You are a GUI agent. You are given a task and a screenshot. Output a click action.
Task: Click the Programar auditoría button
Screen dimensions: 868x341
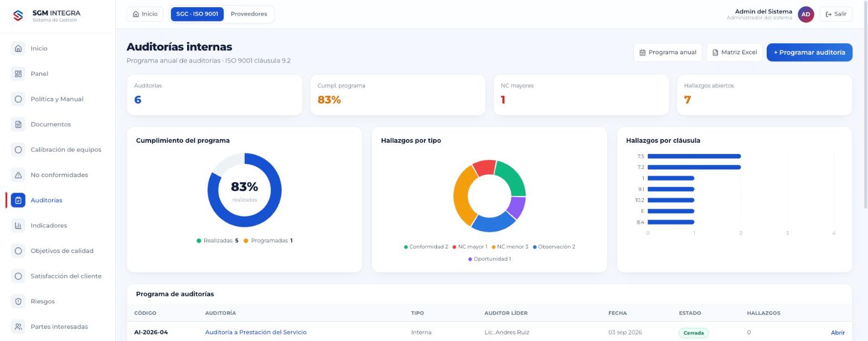(809, 52)
